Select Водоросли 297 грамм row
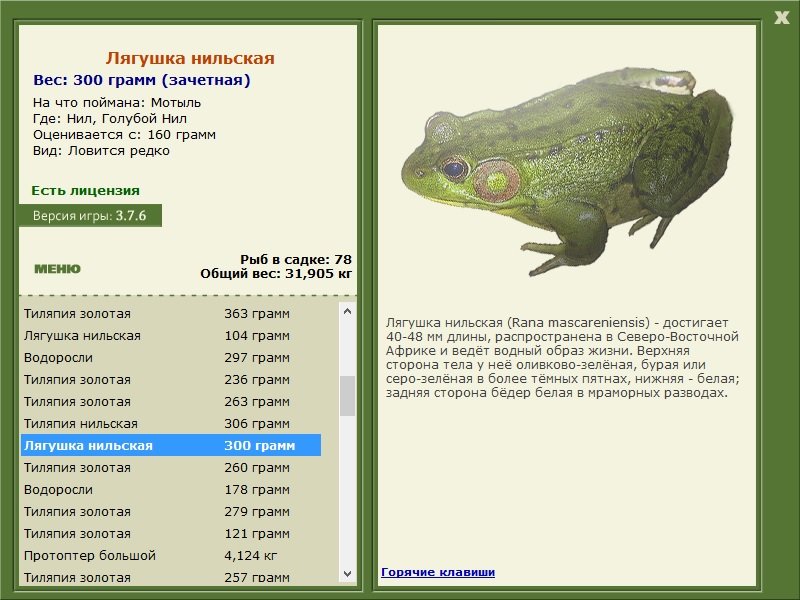800x600 pixels. coord(170,358)
